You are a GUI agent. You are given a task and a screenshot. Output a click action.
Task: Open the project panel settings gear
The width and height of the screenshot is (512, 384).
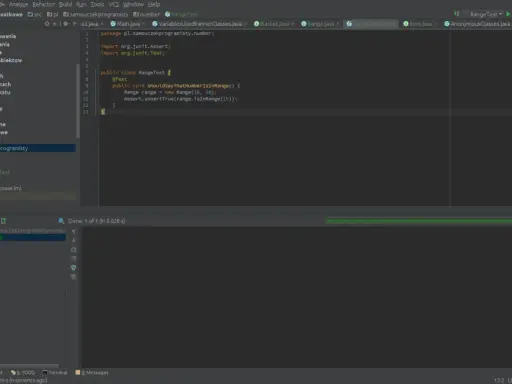tap(66, 24)
